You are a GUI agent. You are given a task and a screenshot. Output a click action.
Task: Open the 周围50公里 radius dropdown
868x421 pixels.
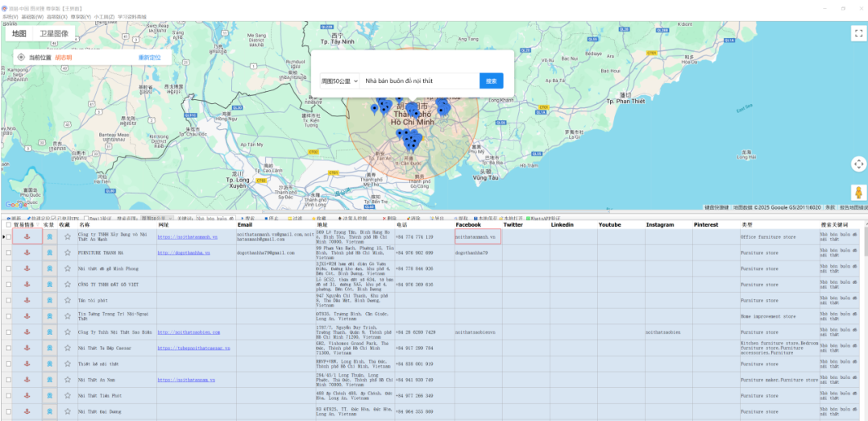tap(339, 81)
